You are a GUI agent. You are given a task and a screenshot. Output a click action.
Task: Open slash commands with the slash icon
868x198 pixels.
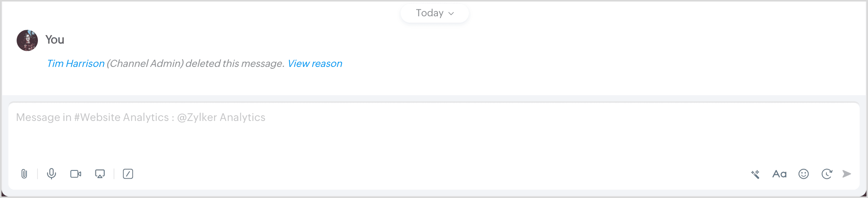[x=128, y=174]
